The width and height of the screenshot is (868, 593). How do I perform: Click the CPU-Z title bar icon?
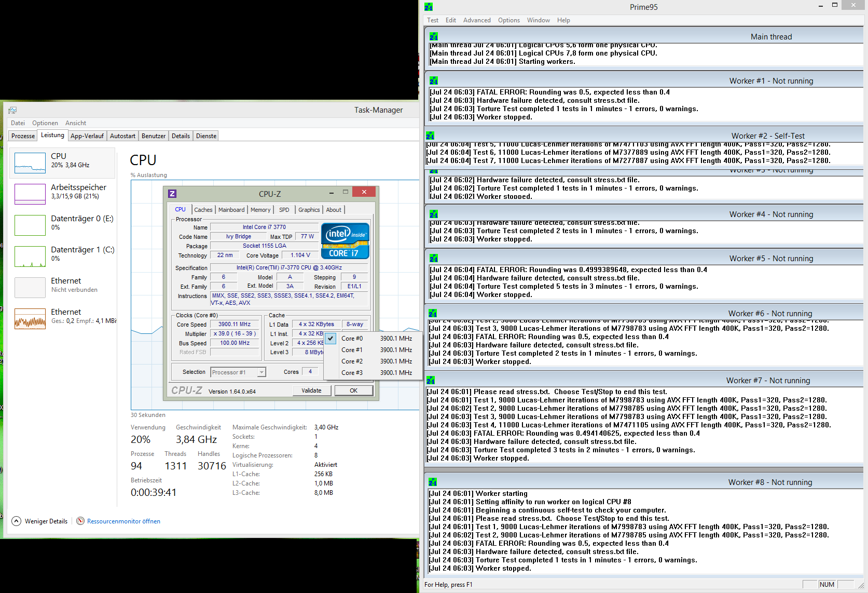(x=172, y=194)
